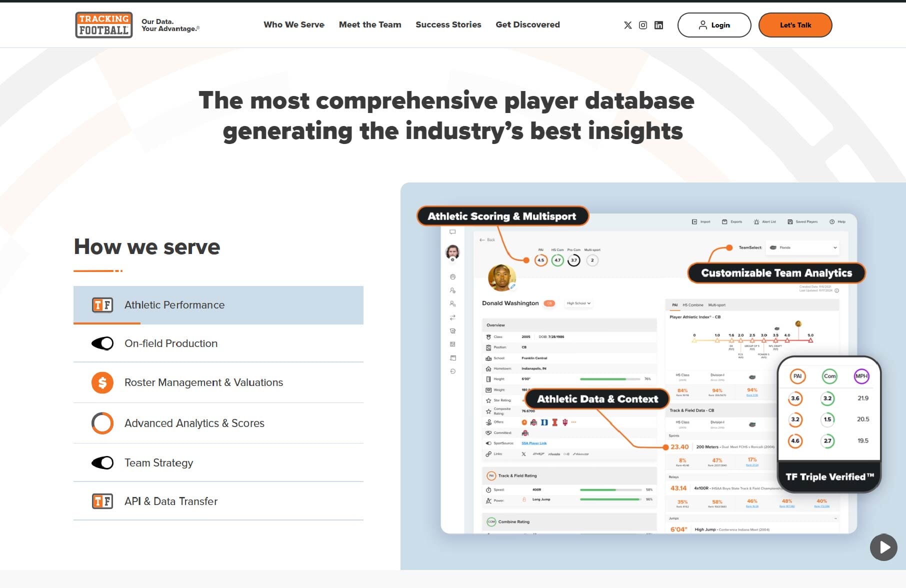Click the Exports icon in the toolbar
Image resolution: width=906 pixels, height=588 pixels.
click(724, 221)
